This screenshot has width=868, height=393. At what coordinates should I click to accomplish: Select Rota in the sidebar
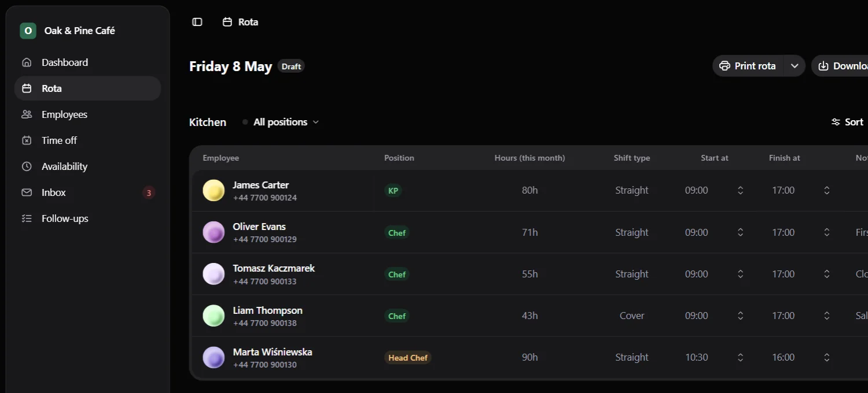click(x=87, y=88)
